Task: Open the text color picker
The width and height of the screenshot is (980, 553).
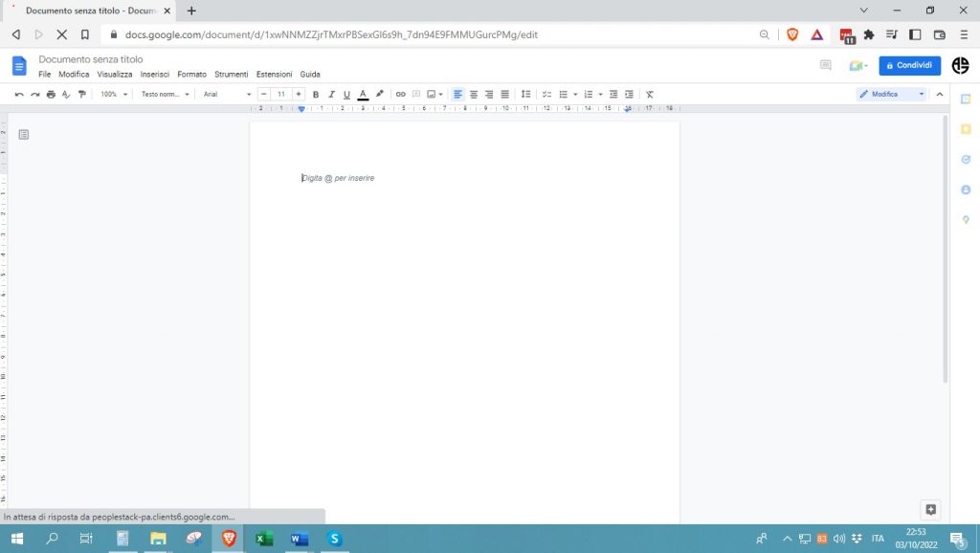Action: coord(363,94)
